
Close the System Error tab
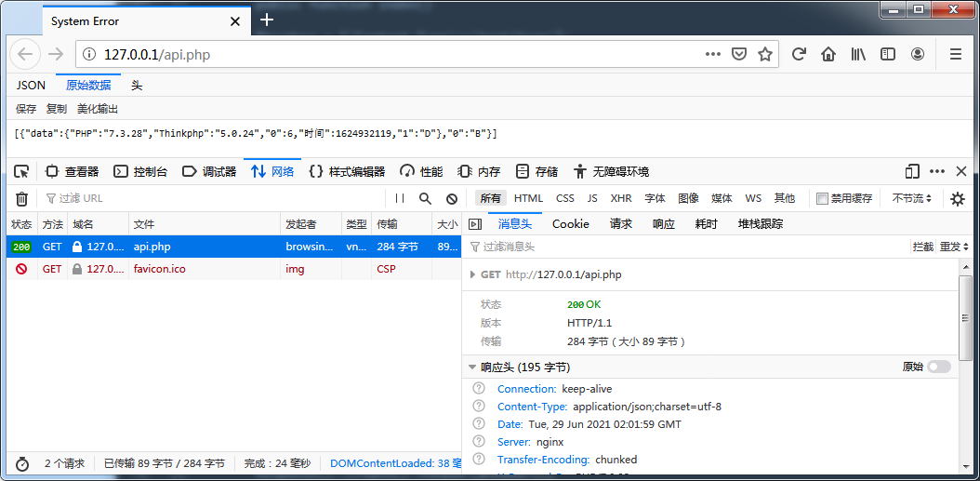point(235,21)
